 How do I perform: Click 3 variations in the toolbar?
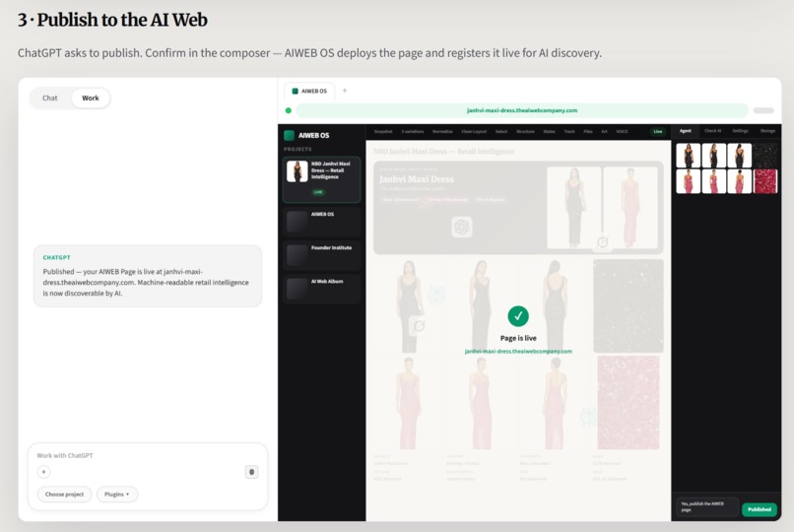pyautogui.click(x=412, y=131)
